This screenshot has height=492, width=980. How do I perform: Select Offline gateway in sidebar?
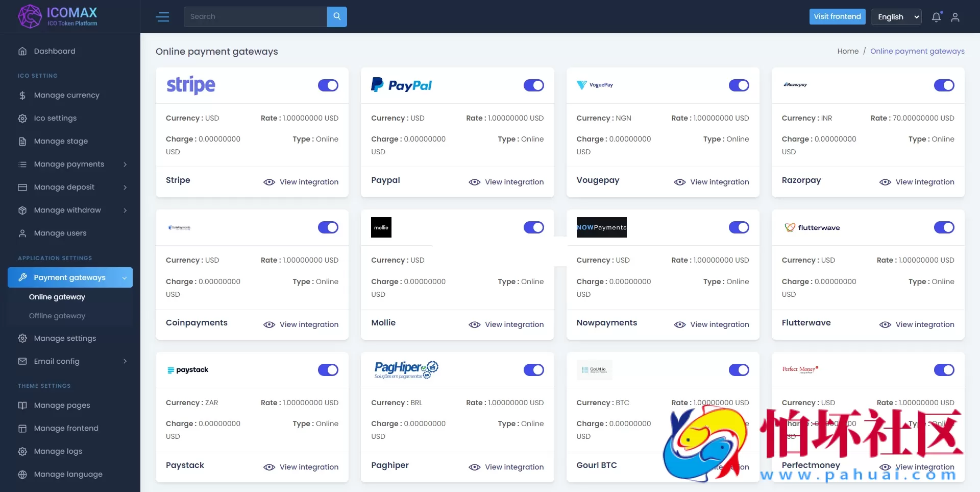tap(57, 316)
